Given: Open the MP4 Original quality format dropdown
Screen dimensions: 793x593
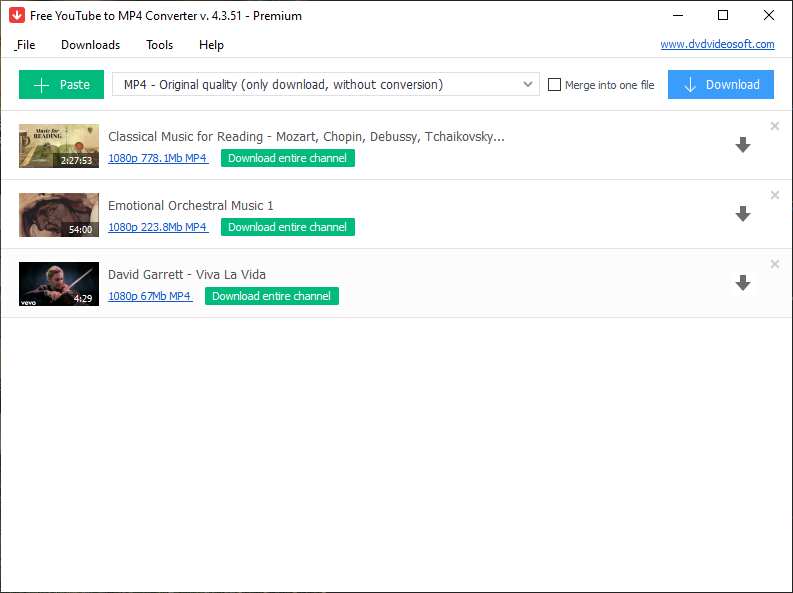Looking at the screenshot, I should [326, 84].
